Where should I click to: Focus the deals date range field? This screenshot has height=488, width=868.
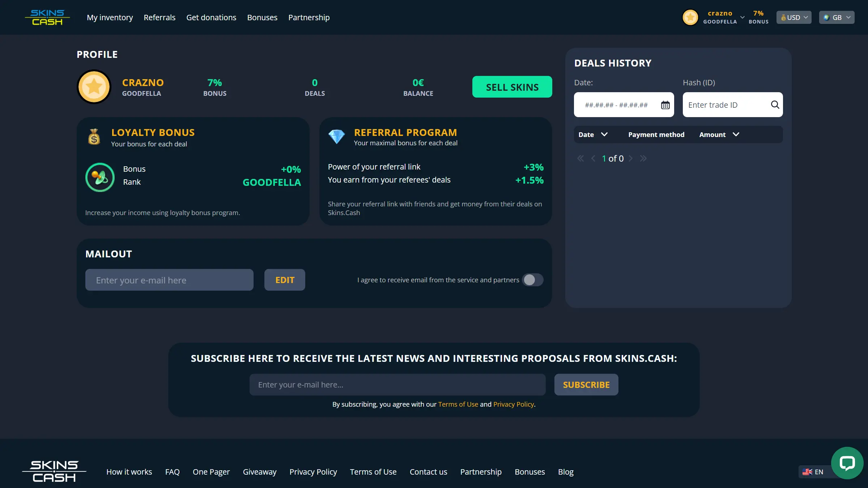(624, 105)
